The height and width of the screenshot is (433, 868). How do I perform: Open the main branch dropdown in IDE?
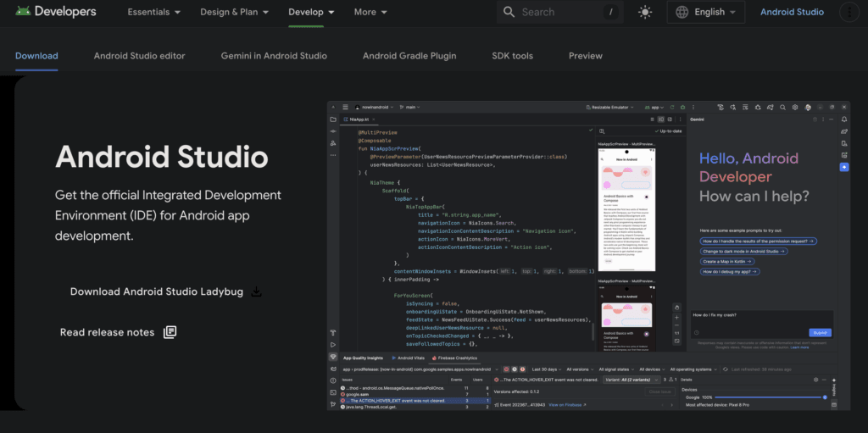point(409,107)
